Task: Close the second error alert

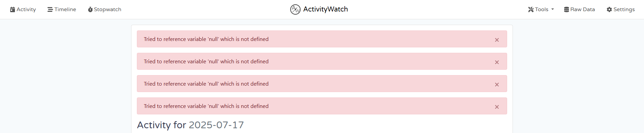Action: tap(497, 62)
